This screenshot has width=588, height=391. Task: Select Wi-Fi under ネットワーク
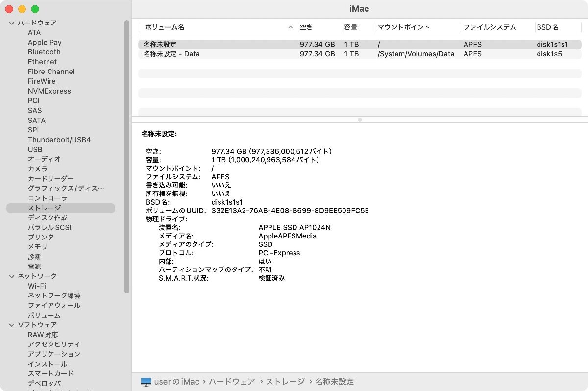[x=34, y=286]
